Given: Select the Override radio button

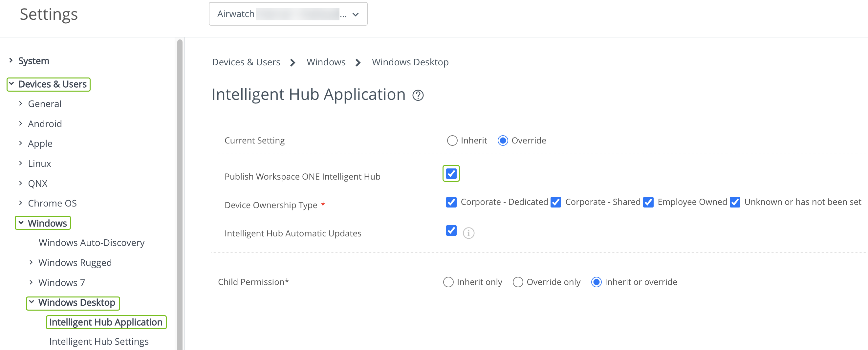Looking at the screenshot, I should (502, 140).
